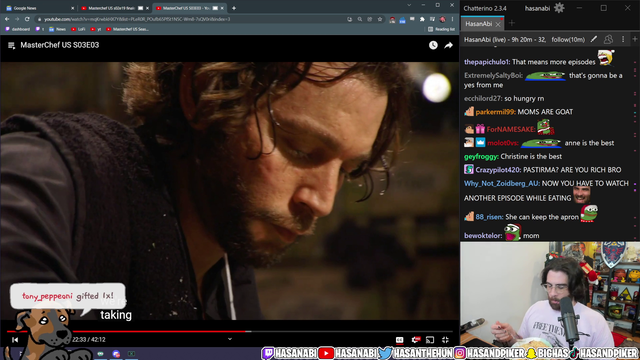
Task: Select the hasanabi account name in Chatterino
Action: 537,8
